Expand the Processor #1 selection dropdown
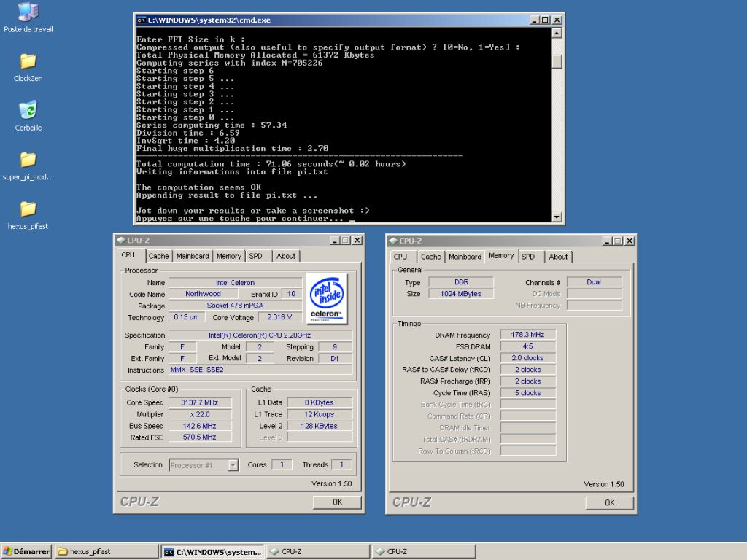The width and height of the screenshot is (747, 560). tap(233, 465)
